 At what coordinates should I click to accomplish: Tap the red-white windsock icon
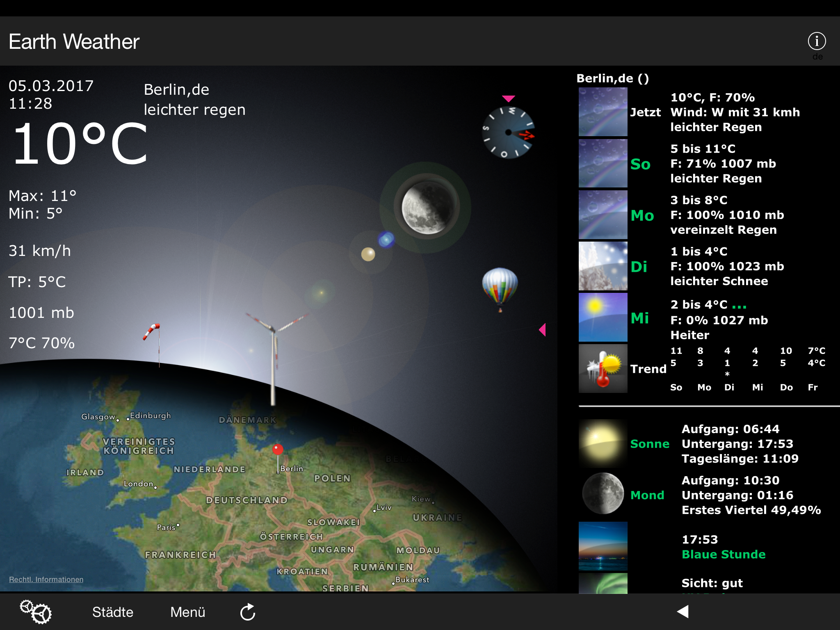152,331
